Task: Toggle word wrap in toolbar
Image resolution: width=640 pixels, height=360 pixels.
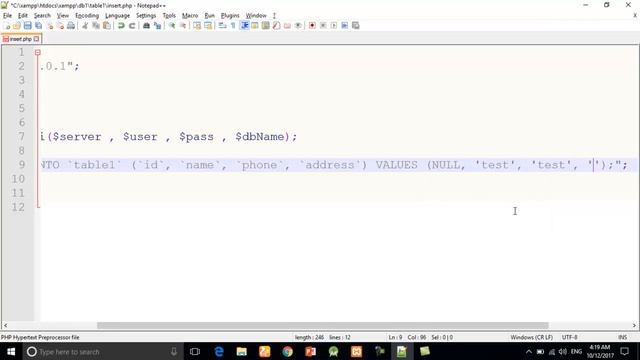Action: coord(222,26)
